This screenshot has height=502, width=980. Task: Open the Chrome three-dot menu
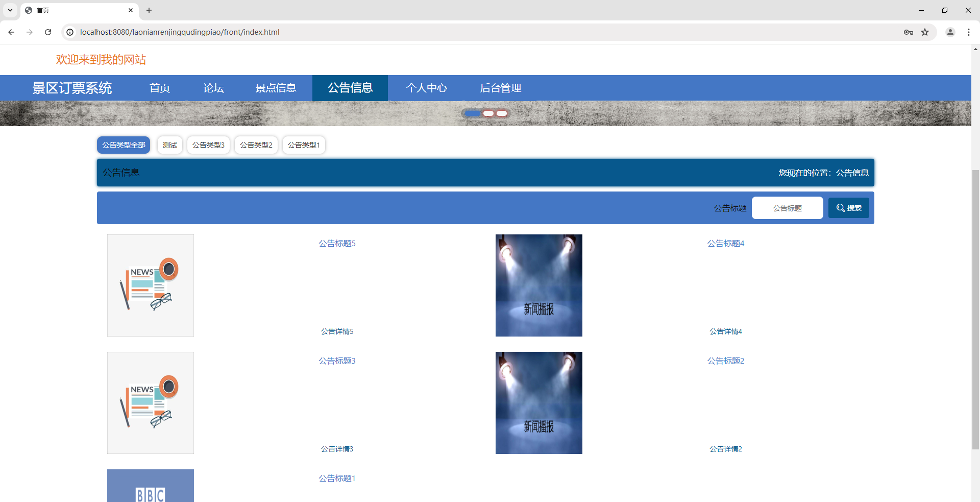[x=969, y=32]
